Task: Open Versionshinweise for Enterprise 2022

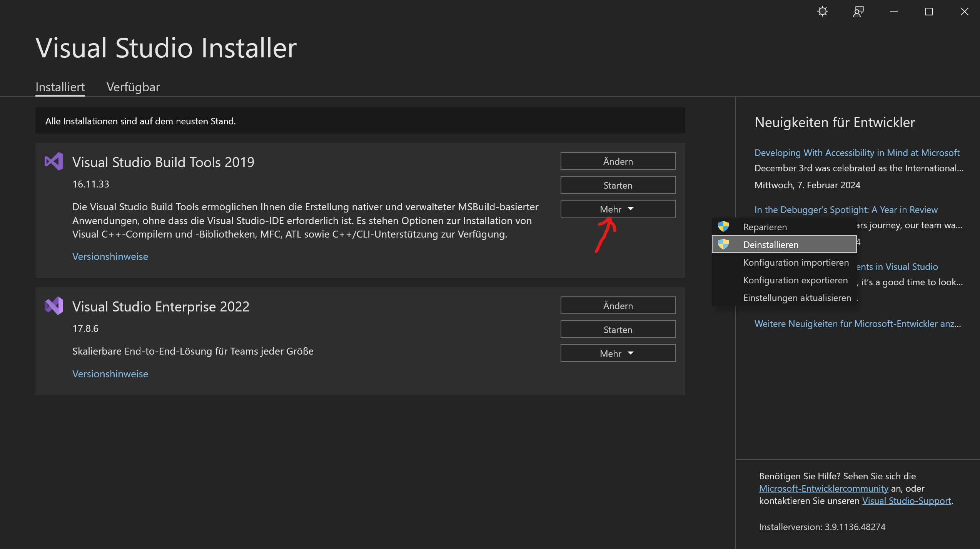Action: tap(110, 374)
